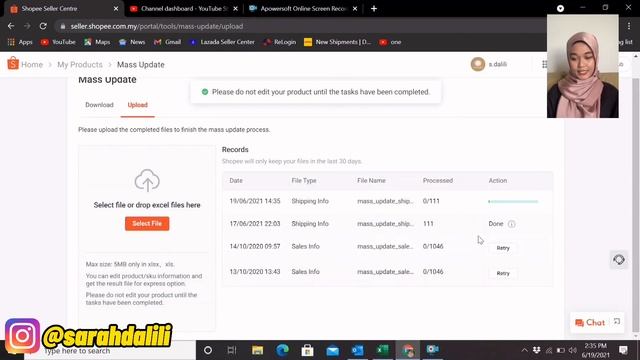
Task: Close the Channel dashboard YouTube tab
Action: coord(236,9)
